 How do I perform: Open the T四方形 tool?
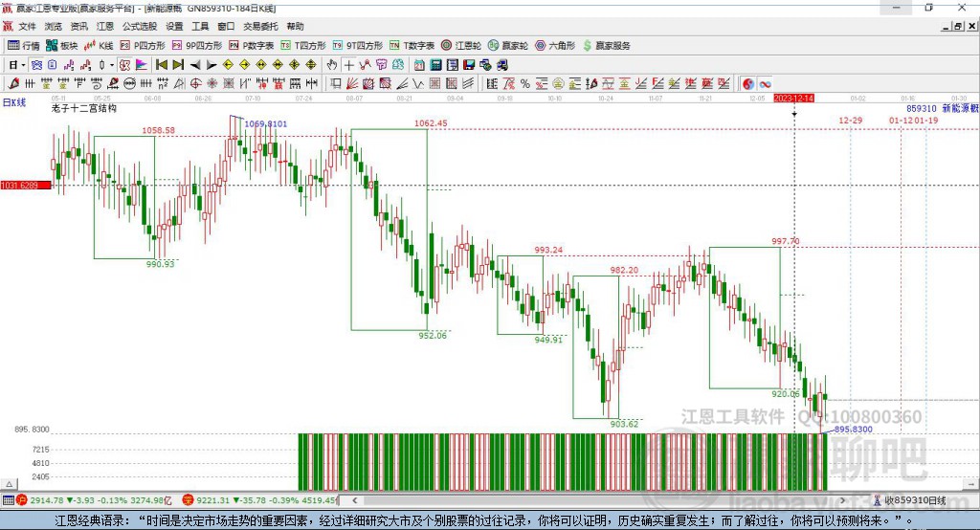click(x=303, y=45)
